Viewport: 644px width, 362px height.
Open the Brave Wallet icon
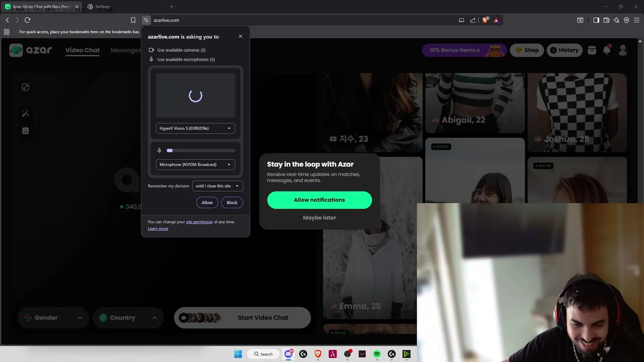click(x=606, y=20)
